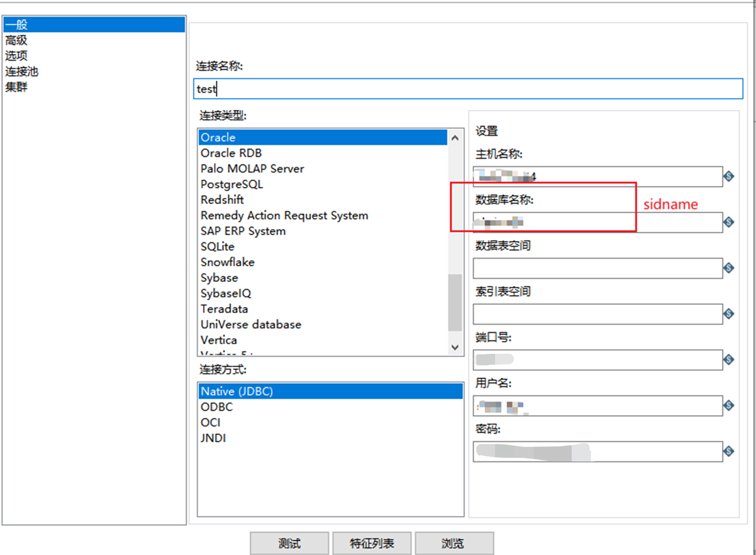Select Oracle connection type

tap(323, 137)
